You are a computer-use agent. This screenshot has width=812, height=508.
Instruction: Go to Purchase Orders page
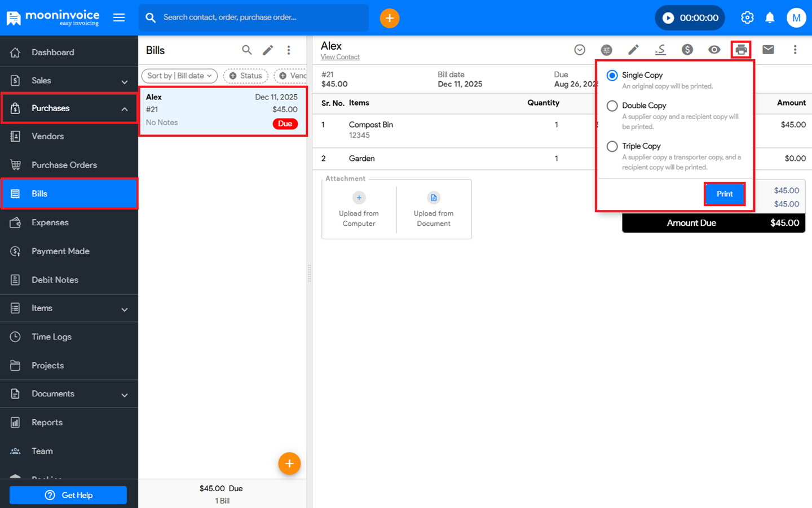tap(64, 165)
